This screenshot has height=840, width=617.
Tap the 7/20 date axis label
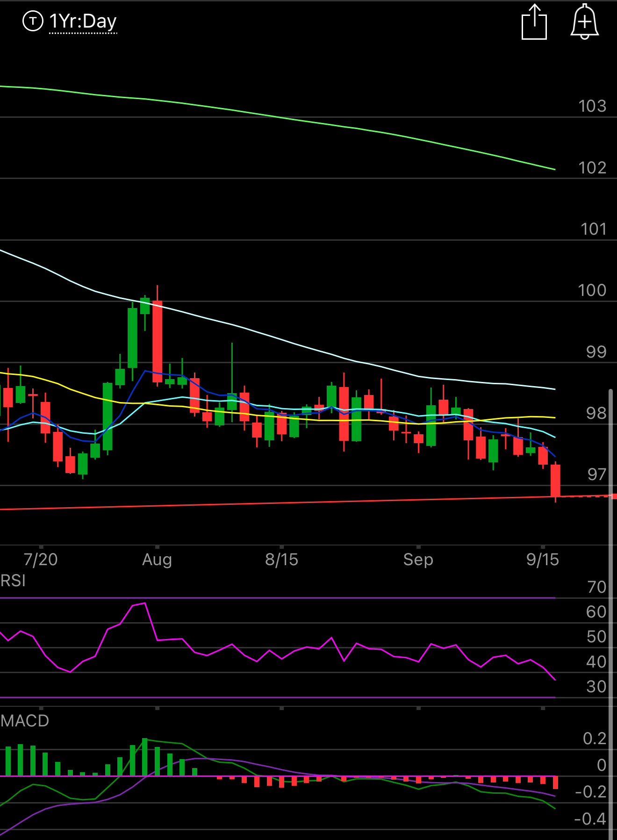41,560
